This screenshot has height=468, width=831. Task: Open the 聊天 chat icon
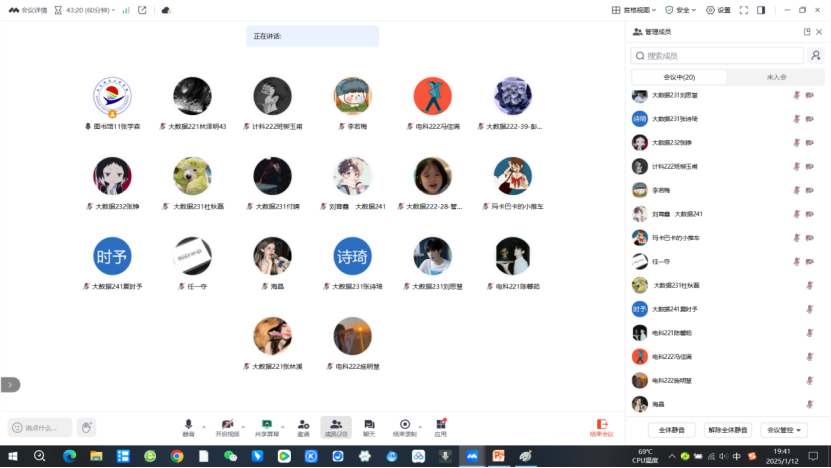[369, 424]
